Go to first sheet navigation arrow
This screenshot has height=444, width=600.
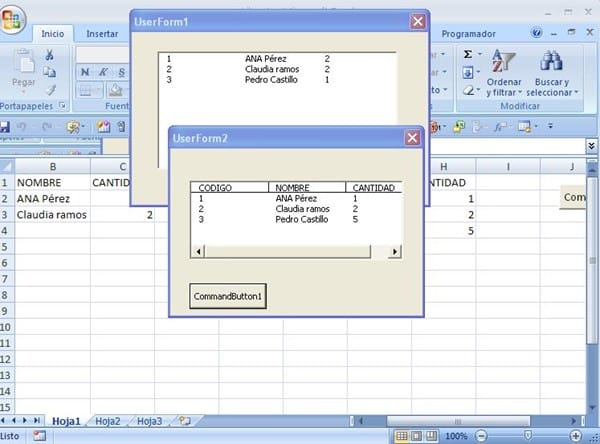tap(3, 420)
